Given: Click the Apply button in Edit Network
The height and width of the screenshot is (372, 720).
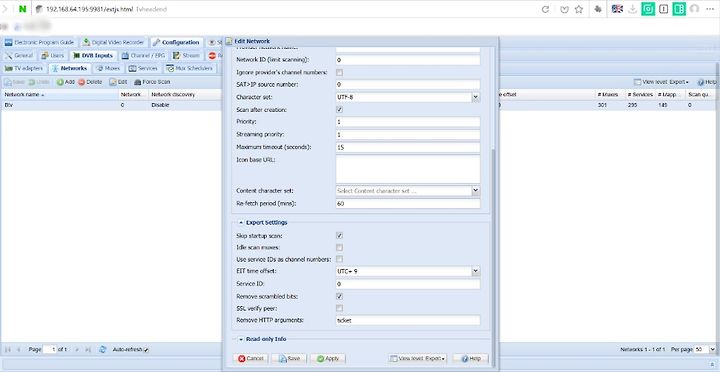Looking at the screenshot, I should coord(327,359).
